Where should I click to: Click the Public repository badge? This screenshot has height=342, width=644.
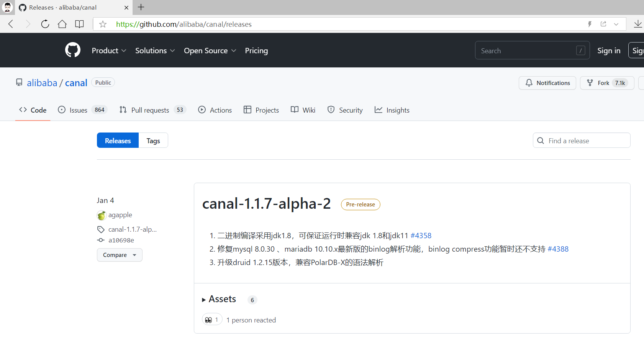[x=103, y=82]
